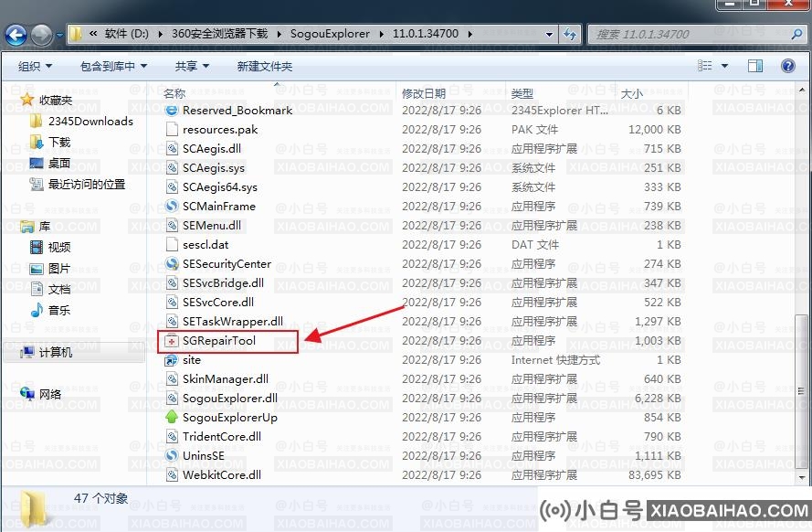This screenshot has height=532, width=812.
Task: Select the SogouExplorer.dll file icon
Action: coord(172,399)
